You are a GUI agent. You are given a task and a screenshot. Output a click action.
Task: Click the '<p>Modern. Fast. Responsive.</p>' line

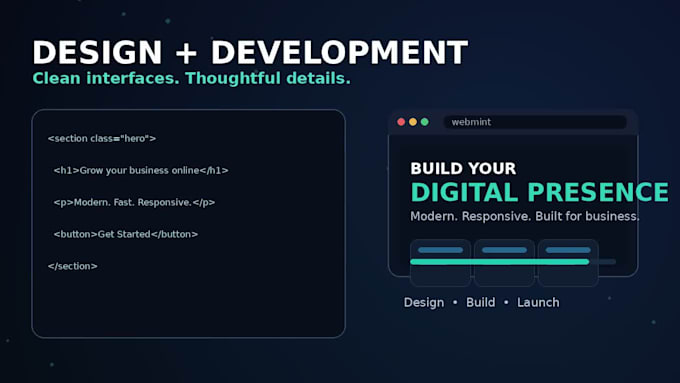point(134,202)
